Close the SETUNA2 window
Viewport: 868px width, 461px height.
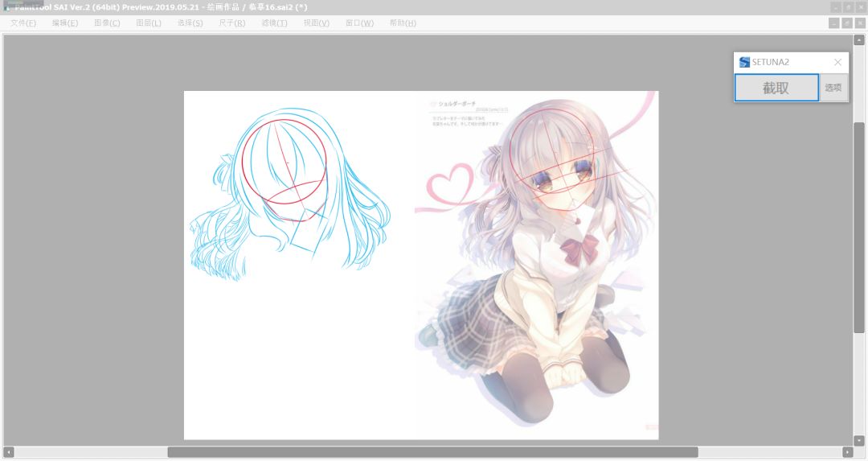click(x=837, y=62)
